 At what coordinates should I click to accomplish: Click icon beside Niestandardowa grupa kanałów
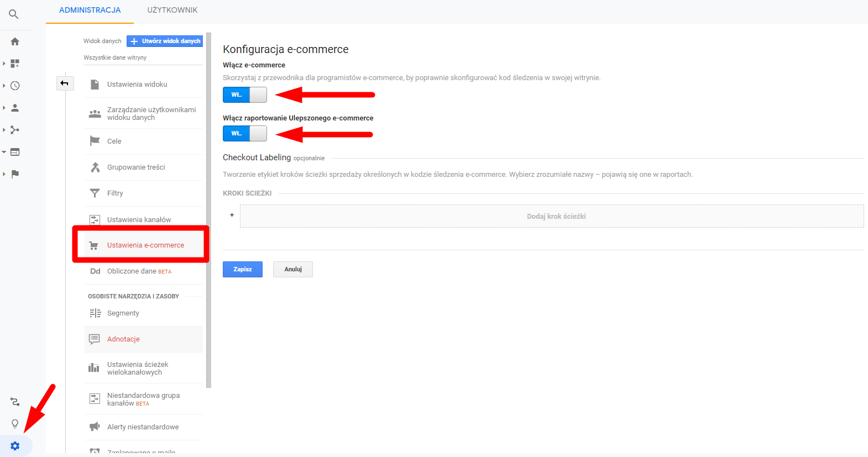tap(95, 398)
